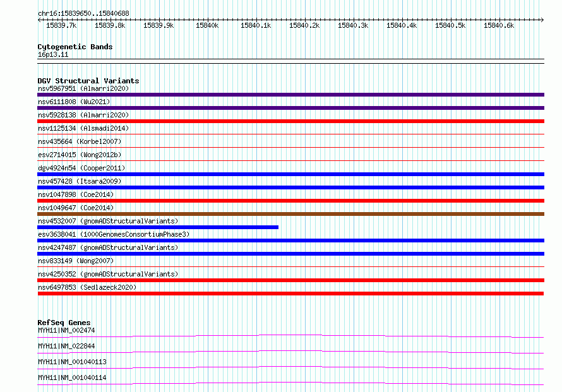Select nsv1125134 (Alsmadi2014) label
Screen dimensions: 562x392
[83, 128]
